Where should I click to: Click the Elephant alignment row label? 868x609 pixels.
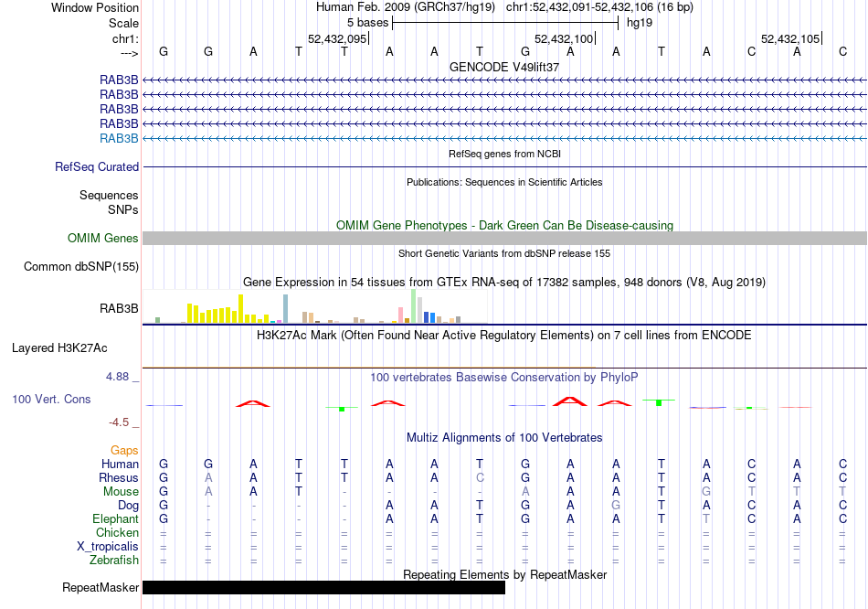pyautogui.click(x=116, y=519)
